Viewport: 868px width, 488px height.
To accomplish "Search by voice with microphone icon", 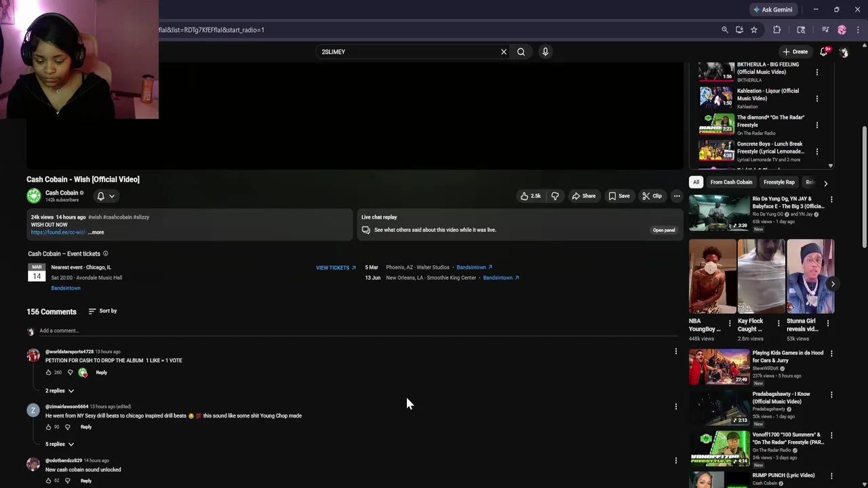I will tap(545, 52).
